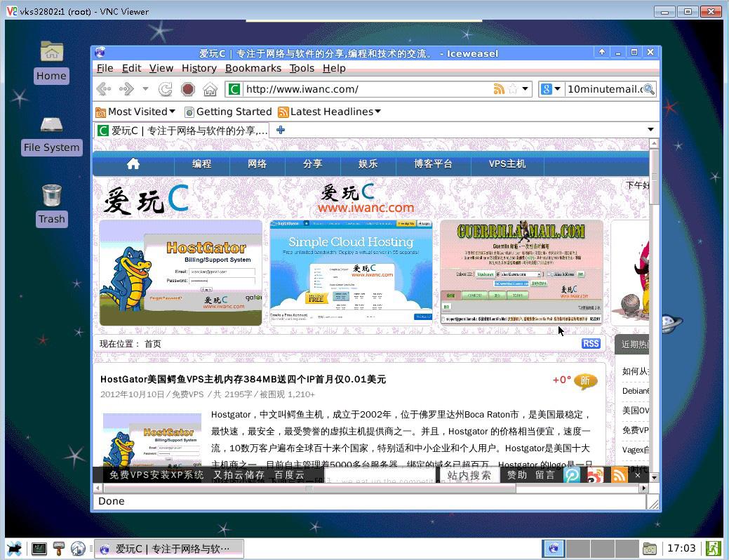
Task: Go to the browser home page
Action: coord(210,89)
